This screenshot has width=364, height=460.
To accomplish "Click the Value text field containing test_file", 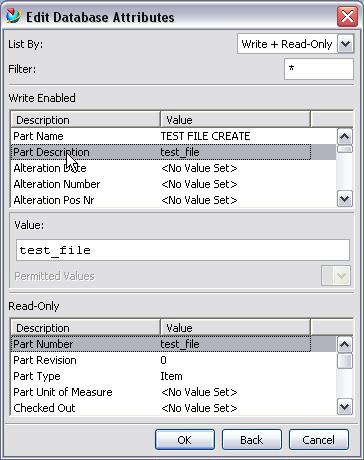I will pos(183,250).
